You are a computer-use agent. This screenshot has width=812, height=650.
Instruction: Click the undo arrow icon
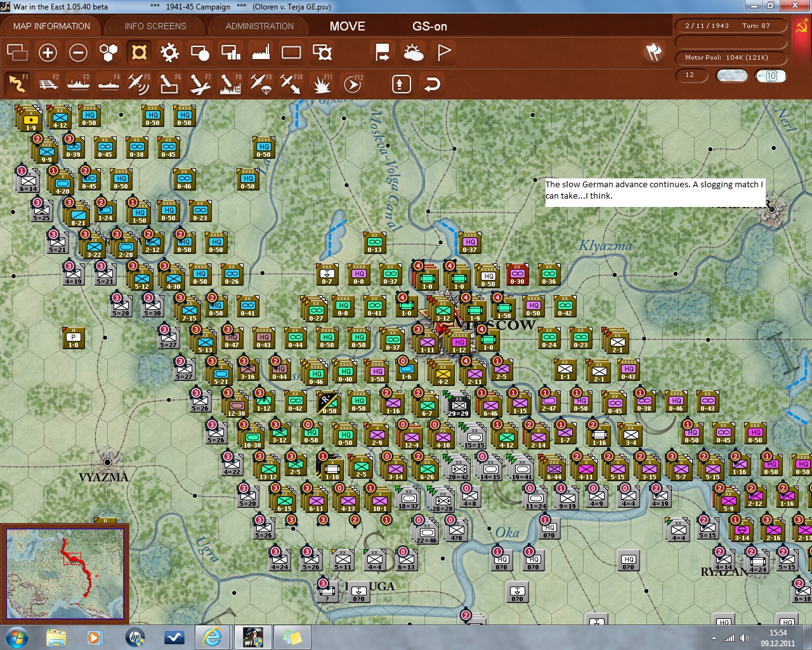click(432, 84)
